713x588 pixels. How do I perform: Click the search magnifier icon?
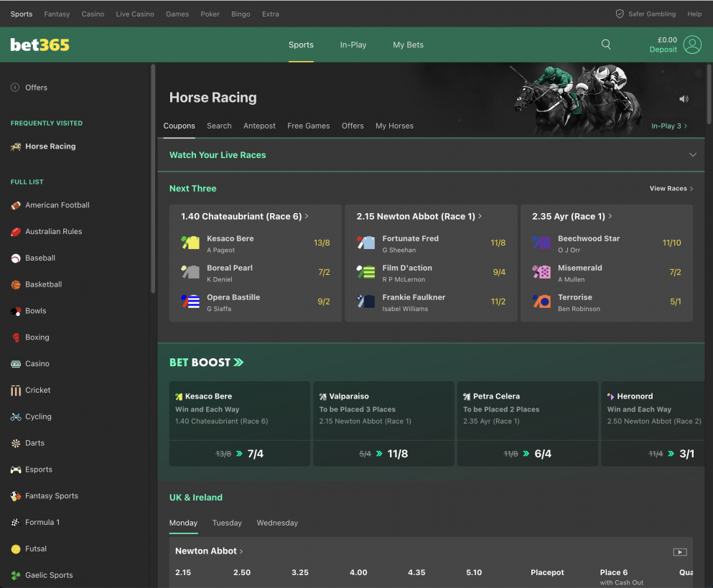[x=606, y=44]
